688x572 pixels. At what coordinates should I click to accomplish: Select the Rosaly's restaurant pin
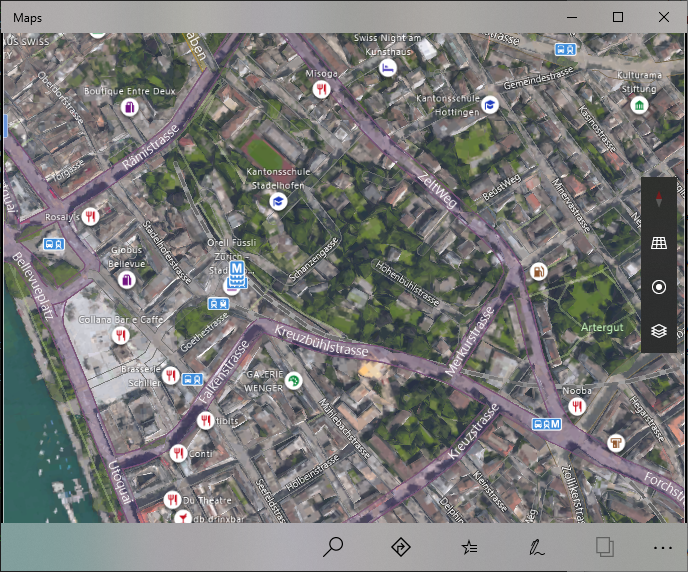pyautogui.click(x=90, y=216)
